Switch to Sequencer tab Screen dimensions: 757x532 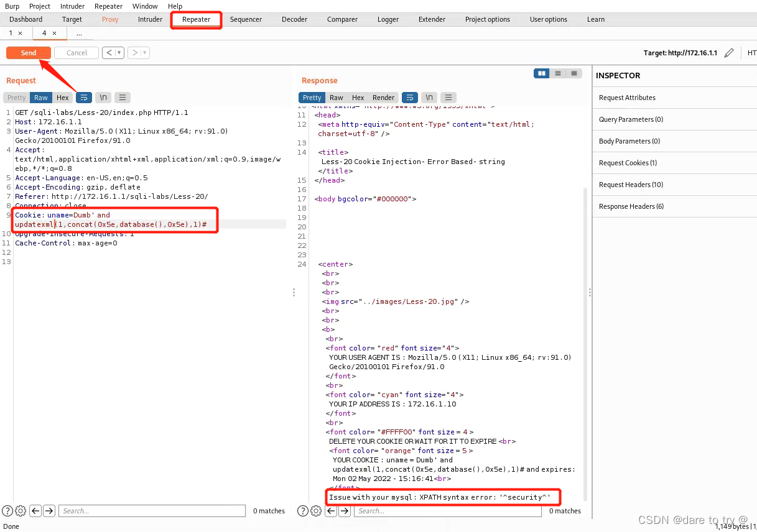[246, 19]
